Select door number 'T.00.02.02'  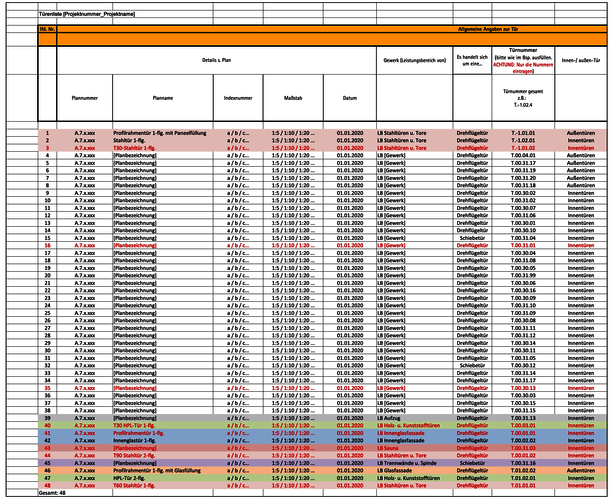tap(523, 440)
